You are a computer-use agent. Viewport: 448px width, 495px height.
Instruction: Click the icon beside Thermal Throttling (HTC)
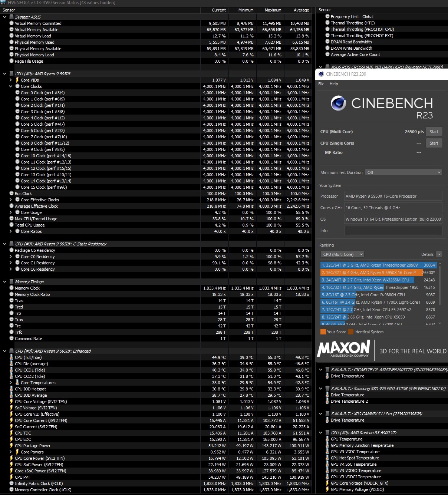click(327, 23)
